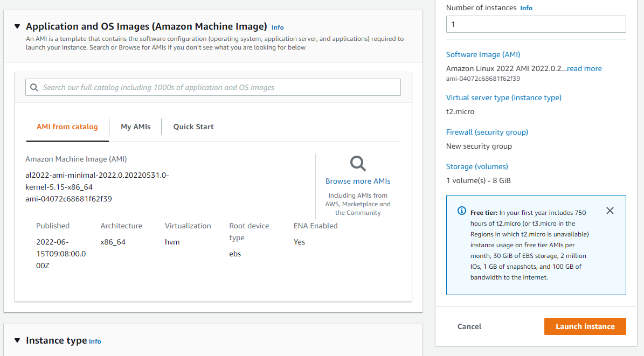
Task: Focus the AMI catalog search field
Action: (x=213, y=87)
